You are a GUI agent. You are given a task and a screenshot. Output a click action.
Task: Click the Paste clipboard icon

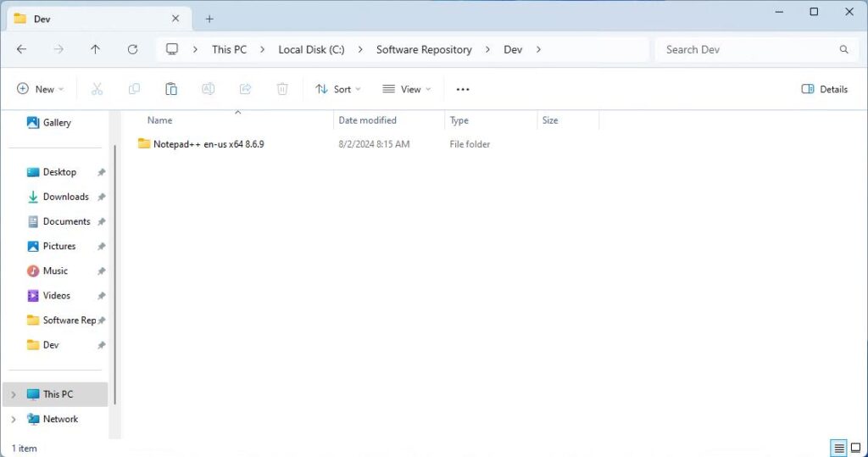click(171, 89)
